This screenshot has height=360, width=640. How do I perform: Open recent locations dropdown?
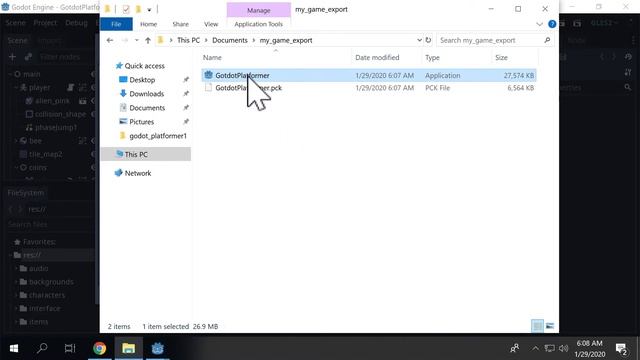tap(137, 40)
